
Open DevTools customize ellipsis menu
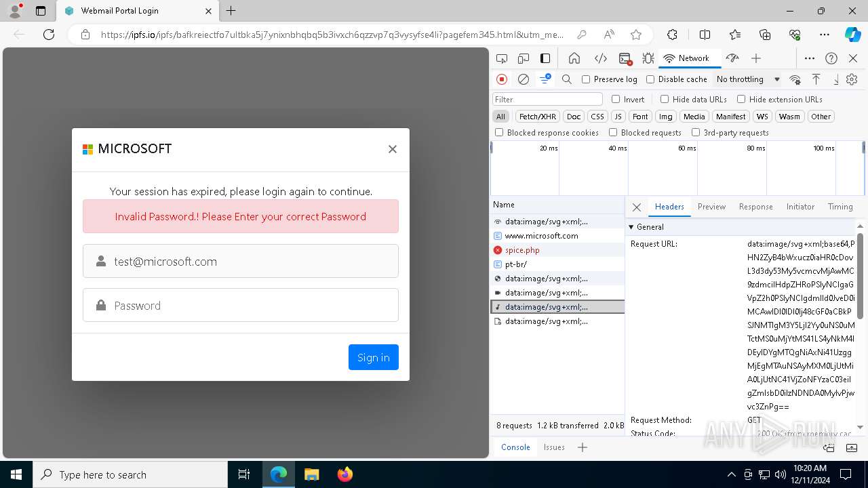click(810, 58)
